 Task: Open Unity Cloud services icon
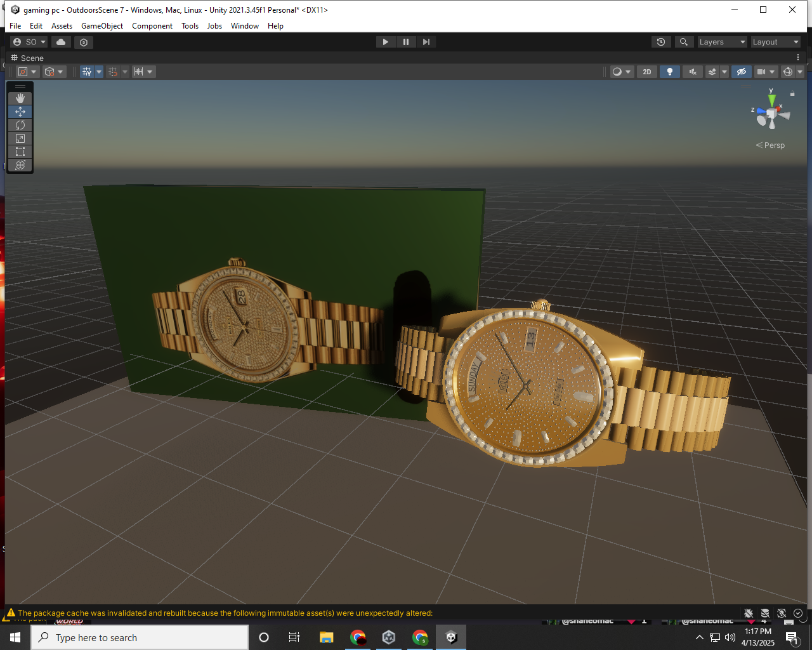[61, 42]
